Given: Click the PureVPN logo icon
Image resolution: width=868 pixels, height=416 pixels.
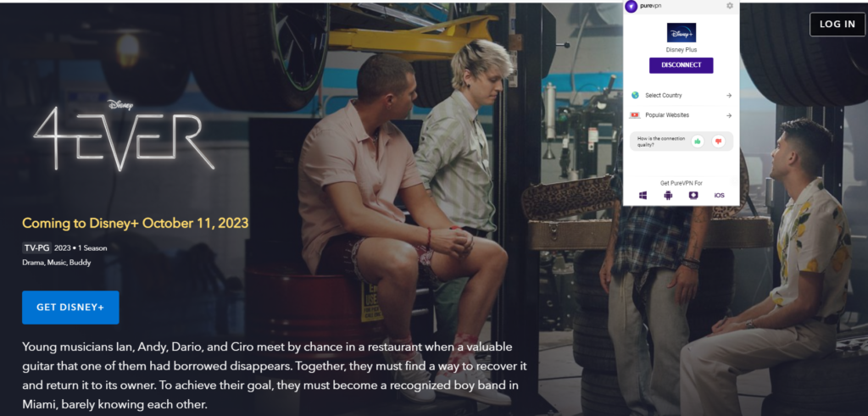Looking at the screenshot, I should 631,6.
